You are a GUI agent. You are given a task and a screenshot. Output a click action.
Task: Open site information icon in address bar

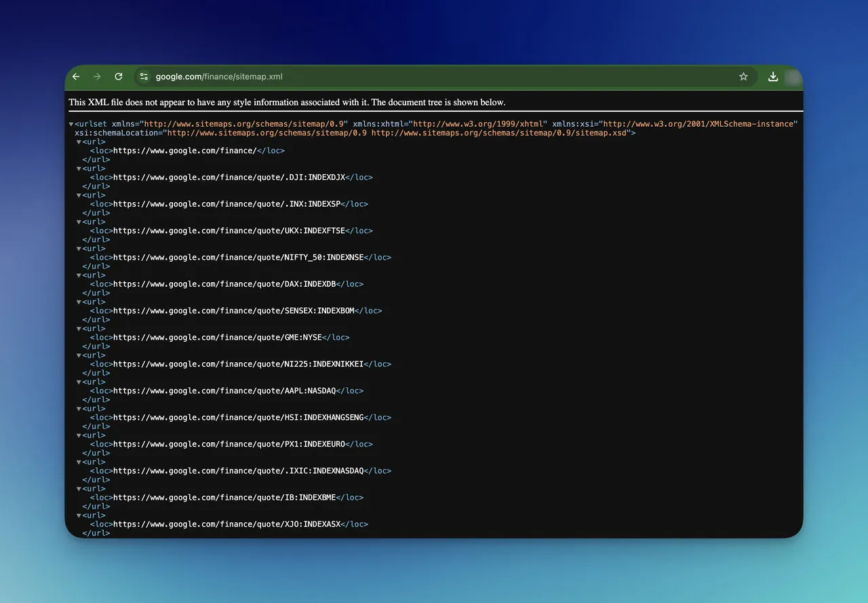[x=144, y=77]
